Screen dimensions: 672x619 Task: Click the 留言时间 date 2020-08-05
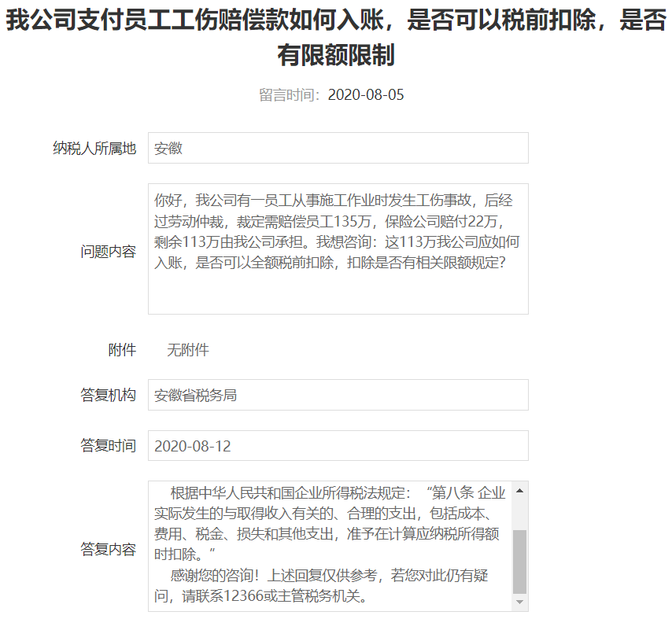point(365,95)
